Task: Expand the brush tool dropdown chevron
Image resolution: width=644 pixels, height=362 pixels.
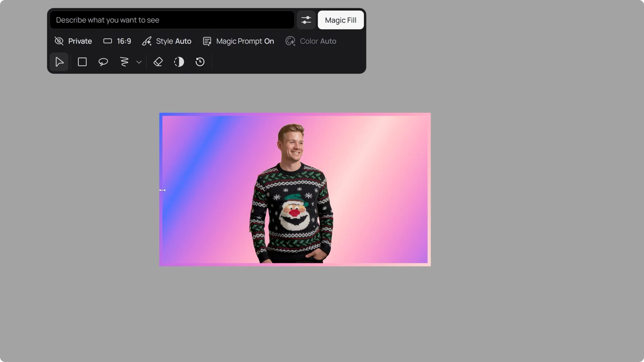Action: [139, 62]
